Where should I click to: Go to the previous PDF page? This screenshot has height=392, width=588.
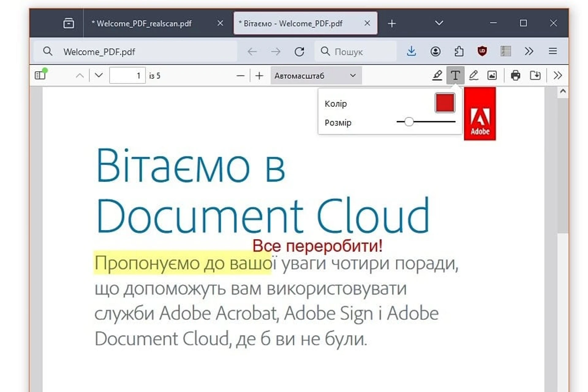pos(80,75)
